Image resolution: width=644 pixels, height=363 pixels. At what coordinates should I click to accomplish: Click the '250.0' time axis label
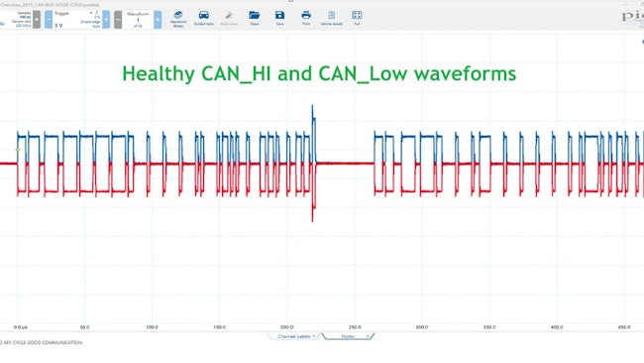click(355, 327)
